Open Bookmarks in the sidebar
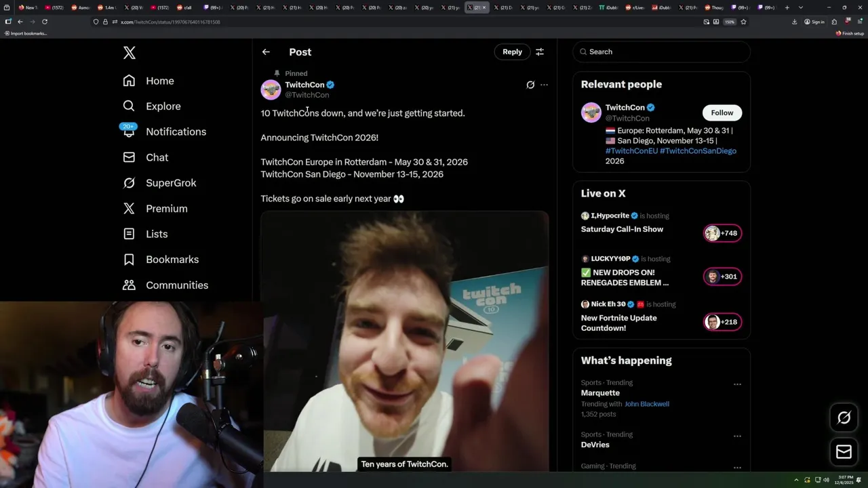Screen dimensions: 868x488 pyautogui.click(x=161, y=260)
